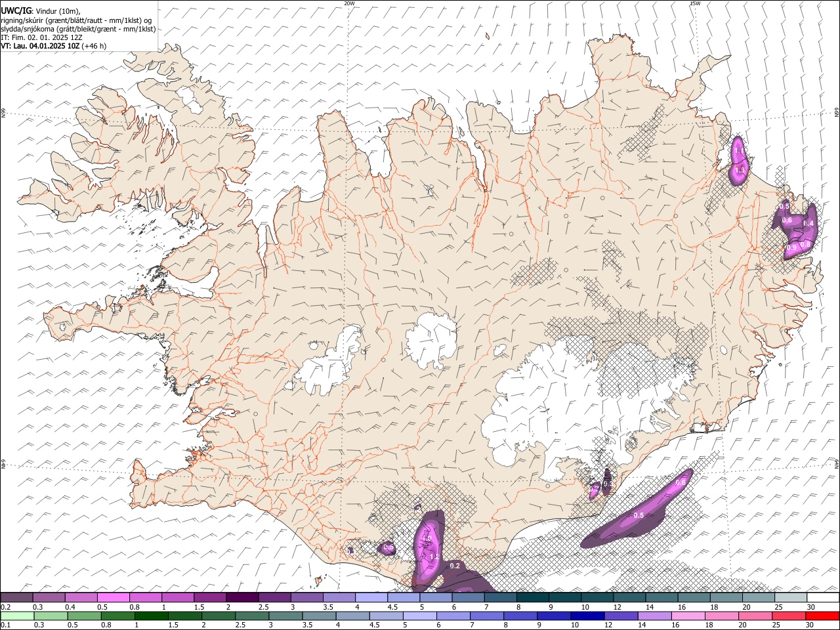
Task: Click the 20W longitude label
Action: [x=349, y=3]
